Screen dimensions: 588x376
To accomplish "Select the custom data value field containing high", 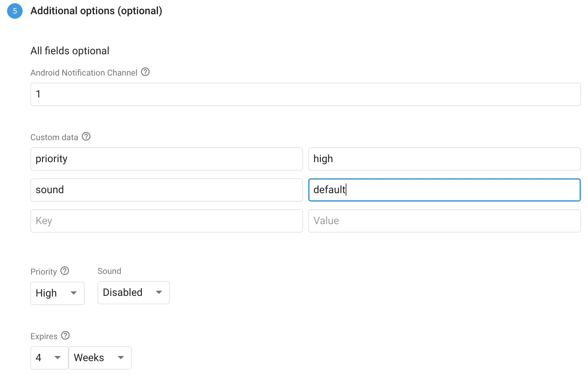I will coord(444,159).
